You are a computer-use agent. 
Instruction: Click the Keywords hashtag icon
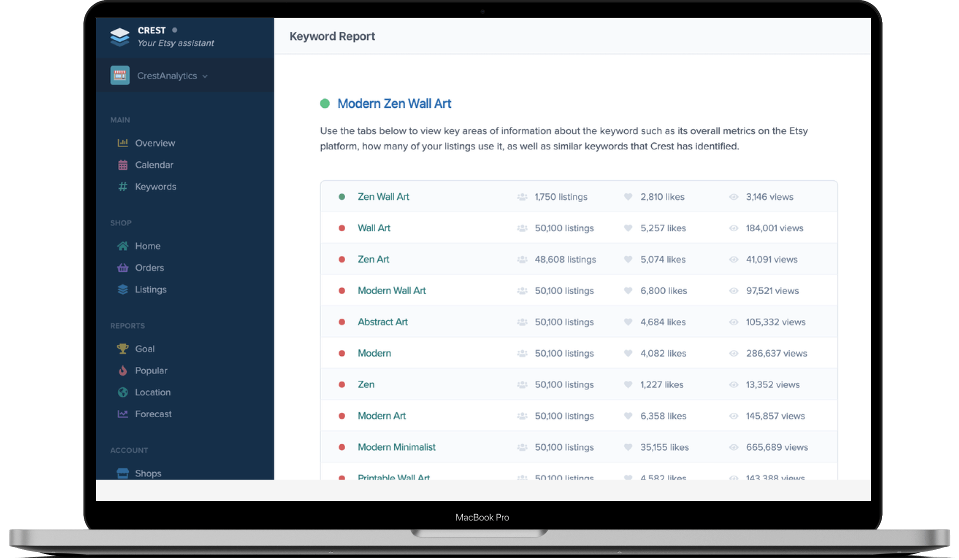123,187
